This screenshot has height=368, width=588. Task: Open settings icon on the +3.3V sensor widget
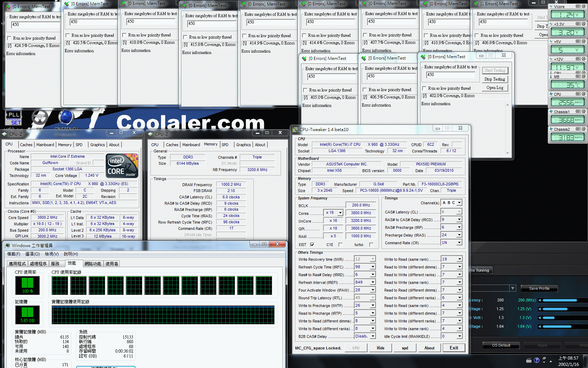(x=578, y=24)
